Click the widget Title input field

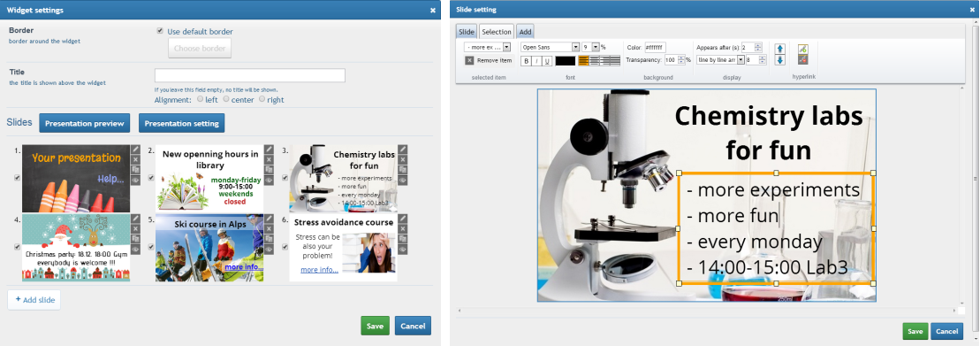pyautogui.click(x=250, y=75)
